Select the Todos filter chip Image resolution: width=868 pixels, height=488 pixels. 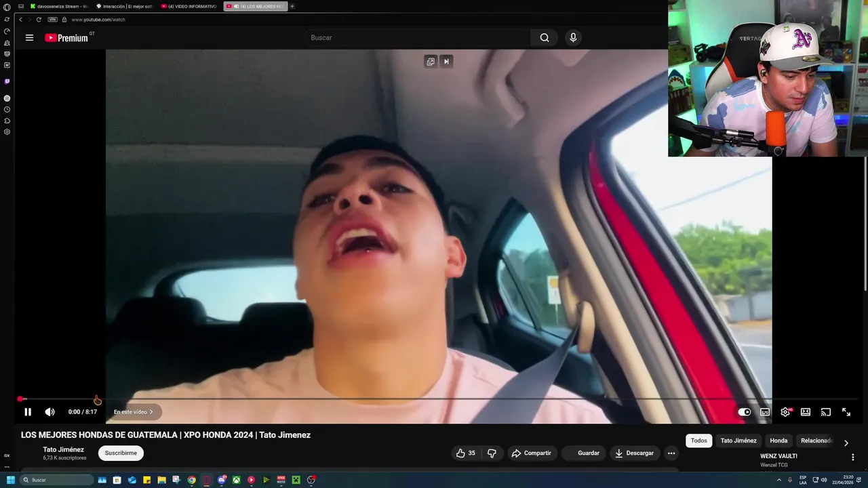[x=698, y=441]
